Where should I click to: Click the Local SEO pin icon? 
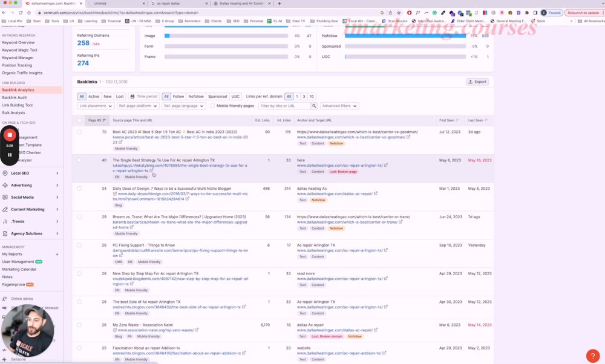tap(5, 173)
